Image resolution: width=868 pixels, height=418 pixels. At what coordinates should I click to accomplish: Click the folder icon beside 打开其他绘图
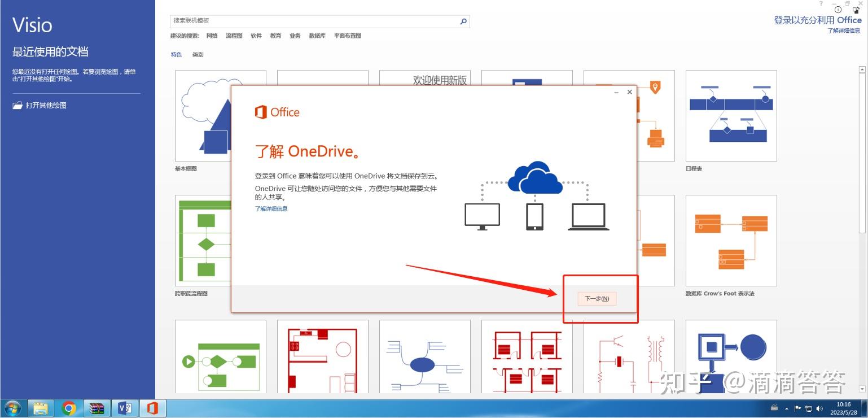[x=17, y=105]
